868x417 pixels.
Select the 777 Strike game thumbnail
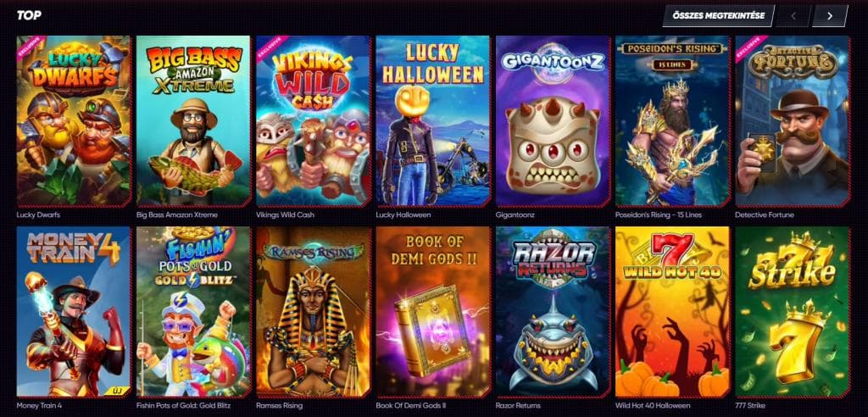[793, 312]
